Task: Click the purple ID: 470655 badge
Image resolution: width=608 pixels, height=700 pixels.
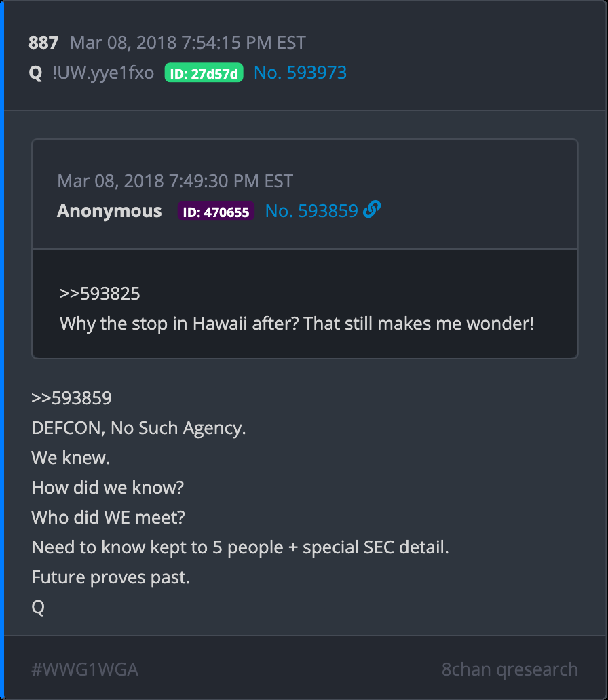Action: [x=216, y=211]
